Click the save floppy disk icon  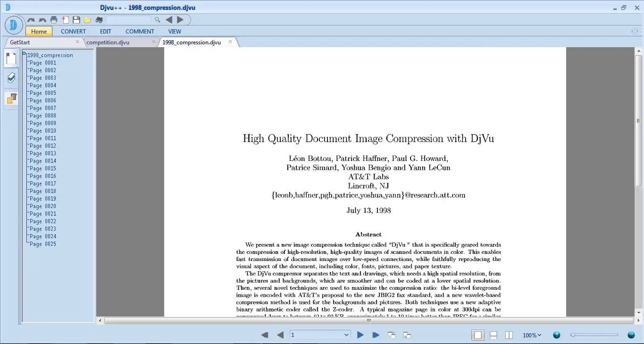(x=76, y=20)
